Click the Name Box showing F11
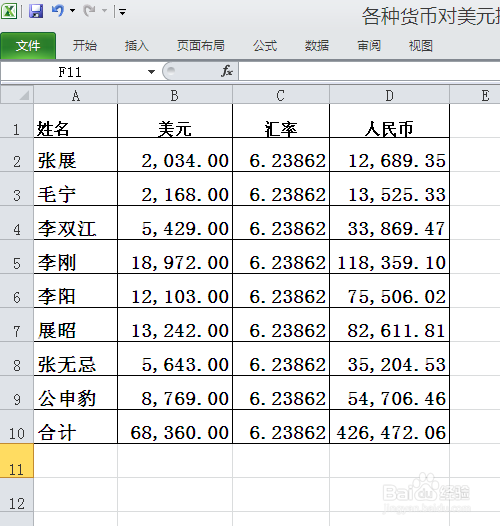The height and width of the screenshot is (526, 500). (x=70, y=72)
